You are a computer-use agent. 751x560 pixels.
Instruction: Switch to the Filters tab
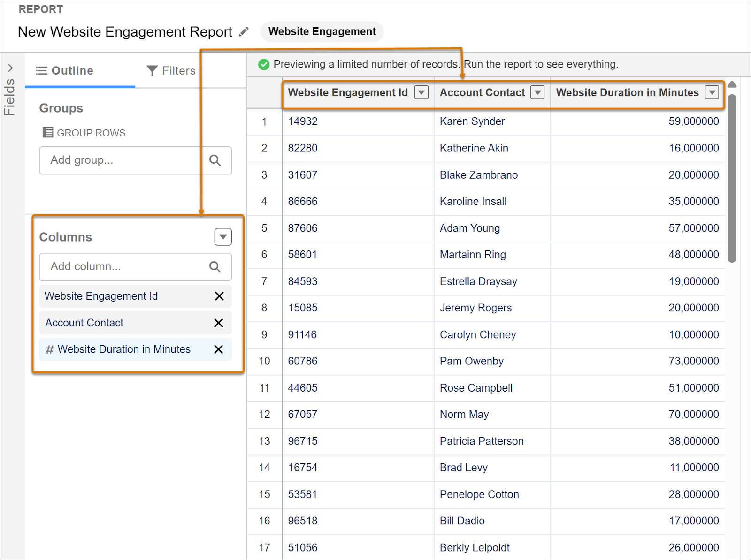[x=171, y=70]
